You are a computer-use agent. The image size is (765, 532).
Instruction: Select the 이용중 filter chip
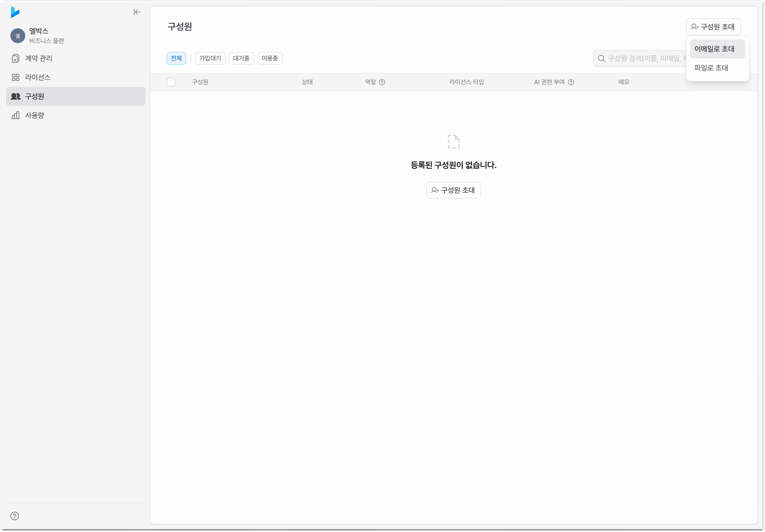point(270,58)
